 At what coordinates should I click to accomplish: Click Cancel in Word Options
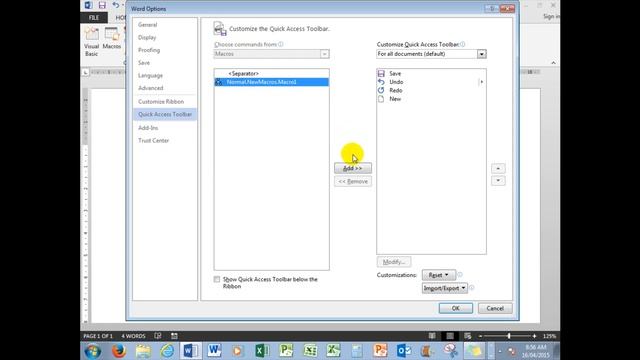pos(495,308)
